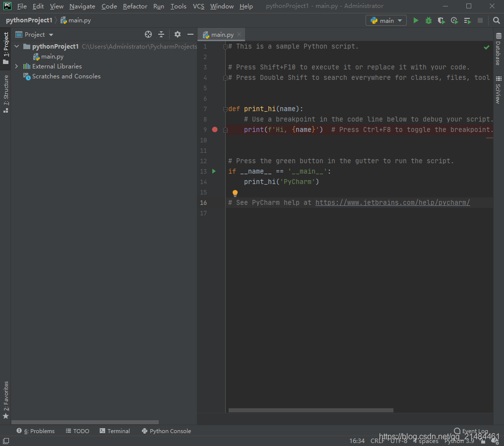The image size is (504, 446).
Task: Hide the Project tool window
Action: coord(190,34)
